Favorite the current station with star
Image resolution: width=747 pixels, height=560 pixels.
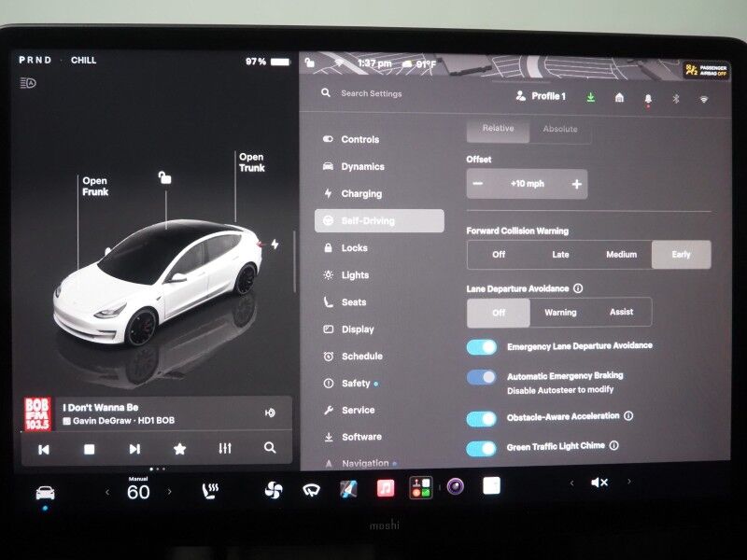tap(179, 449)
